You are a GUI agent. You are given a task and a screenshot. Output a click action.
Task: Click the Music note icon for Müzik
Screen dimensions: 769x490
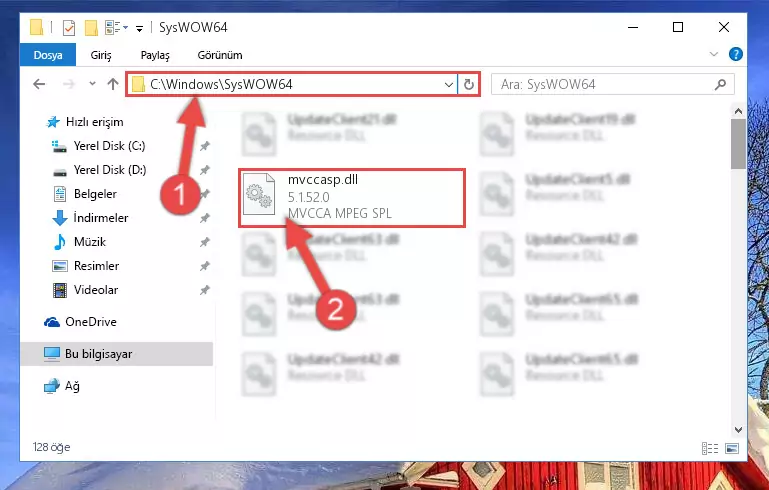tap(59, 242)
